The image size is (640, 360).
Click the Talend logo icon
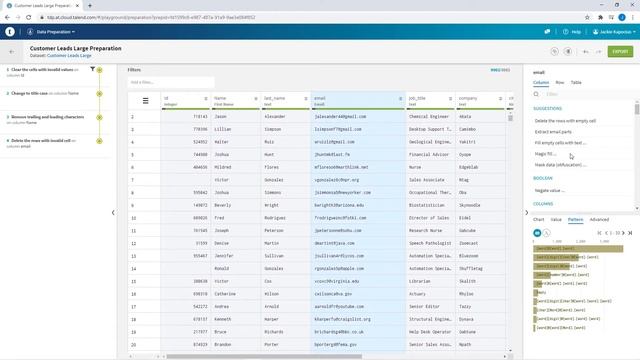pos(10,31)
